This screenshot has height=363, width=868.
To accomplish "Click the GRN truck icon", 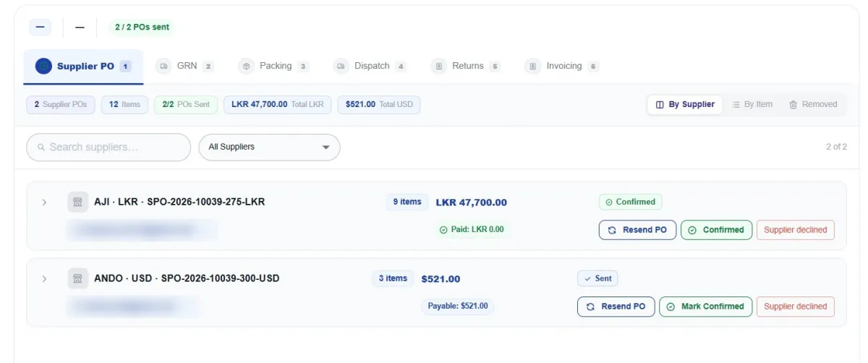I will point(163,66).
